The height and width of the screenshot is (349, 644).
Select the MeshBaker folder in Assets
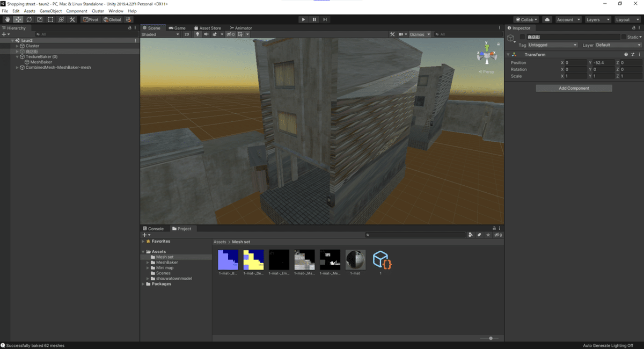[x=166, y=263]
